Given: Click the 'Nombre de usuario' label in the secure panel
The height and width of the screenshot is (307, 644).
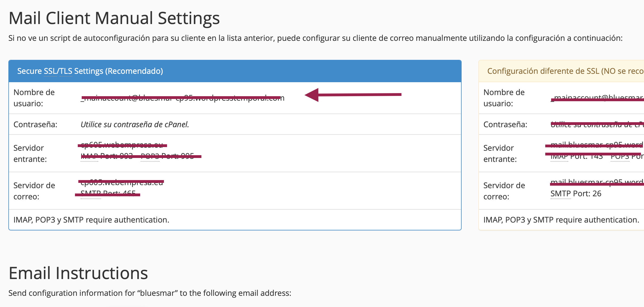Looking at the screenshot, I should 34,98.
